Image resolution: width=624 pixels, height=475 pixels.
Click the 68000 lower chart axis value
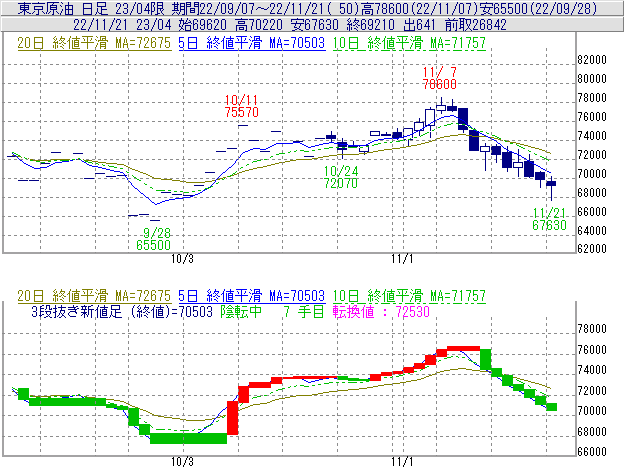(x=592, y=432)
